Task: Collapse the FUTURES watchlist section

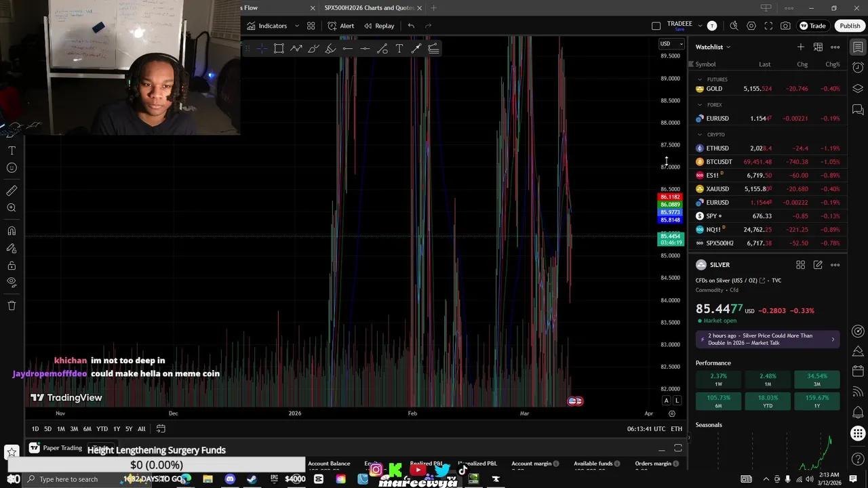Action: 700,79
